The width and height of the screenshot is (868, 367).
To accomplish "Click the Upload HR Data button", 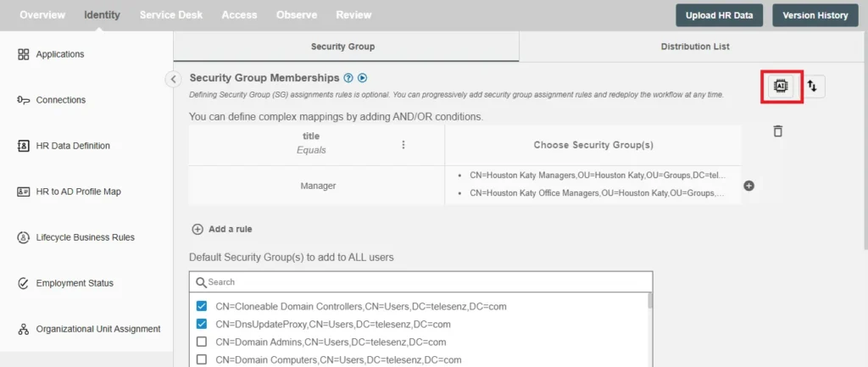I will click(x=719, y=15).
